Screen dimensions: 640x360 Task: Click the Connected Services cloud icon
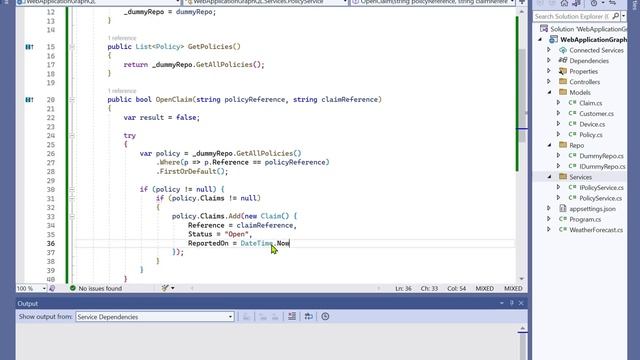click(563, 50)
